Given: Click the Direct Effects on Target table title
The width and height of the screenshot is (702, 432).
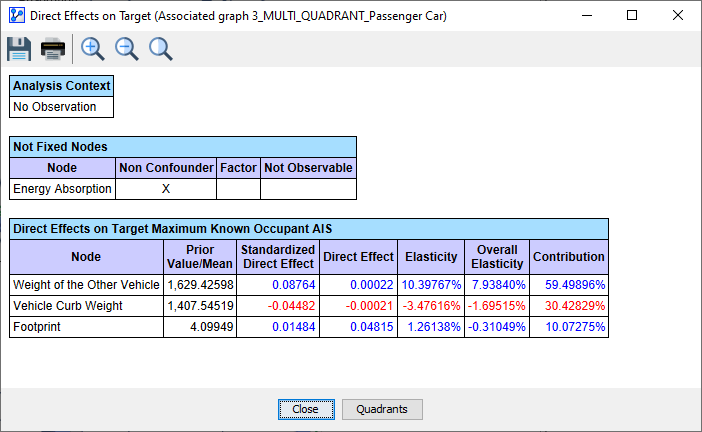Looking at the screenshot, I should point(309,229).
